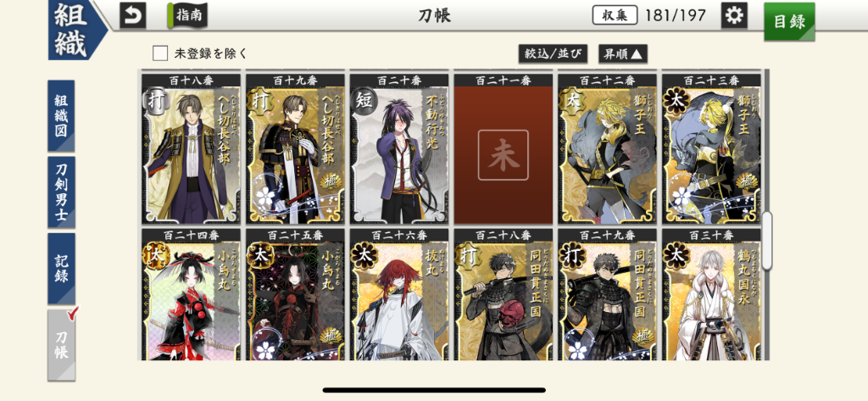This screenshot has height=401, width=868.
Task: Click the 打 badge on card 百十八番
Action: [156, 102]
